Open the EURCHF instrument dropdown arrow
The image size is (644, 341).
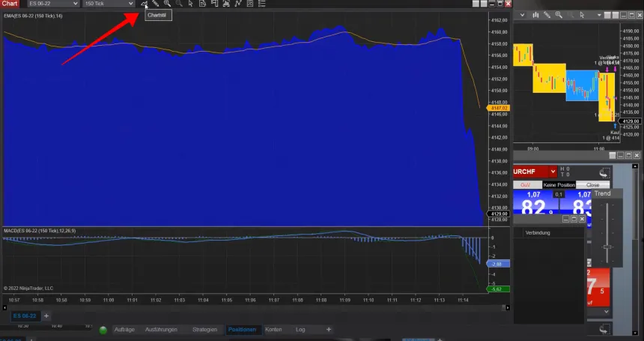553,172
